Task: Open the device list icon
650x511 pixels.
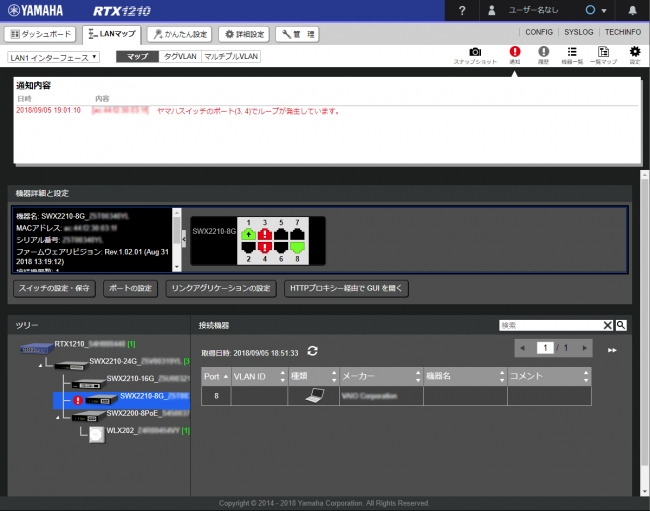Action: tap(572, 51)
